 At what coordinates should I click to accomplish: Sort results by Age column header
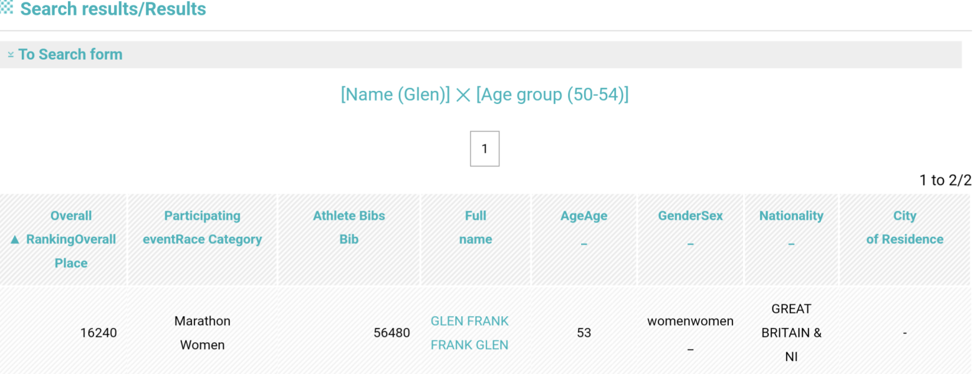tap(584, 216)
